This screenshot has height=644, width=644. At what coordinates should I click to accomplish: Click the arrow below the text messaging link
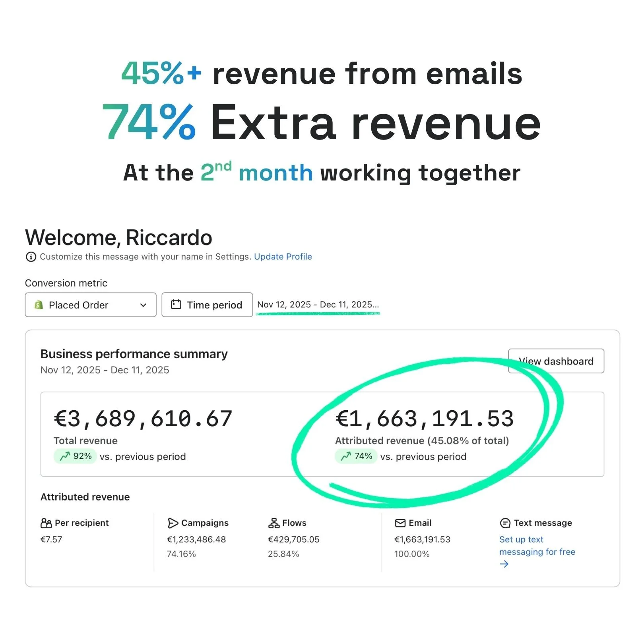(504, 564)
